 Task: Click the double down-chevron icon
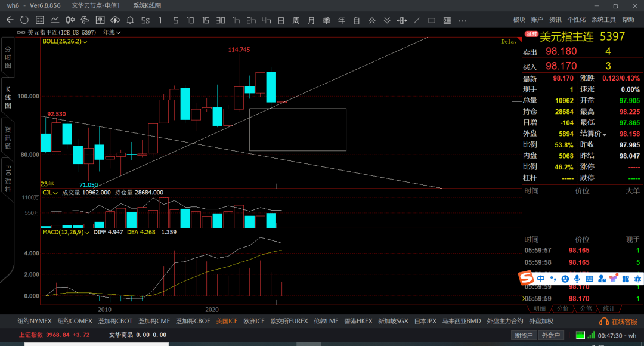click(x=387, y=20)
